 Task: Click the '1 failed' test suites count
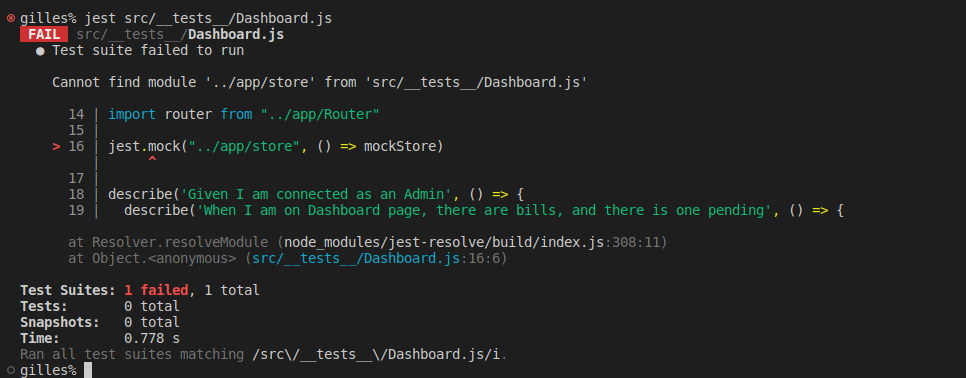156,290
